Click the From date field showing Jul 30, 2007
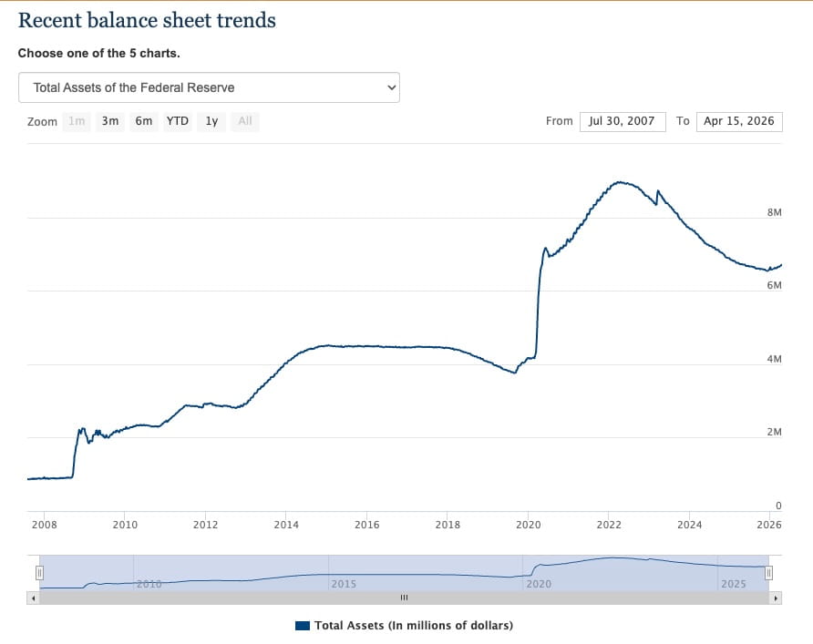This screenshot has height=644, width=813. coord(623,120)
